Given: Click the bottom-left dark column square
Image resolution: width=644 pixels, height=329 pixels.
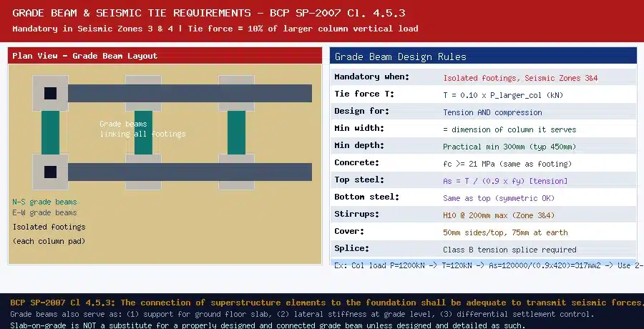Looking at the screenshot, I should pos(50,172).
